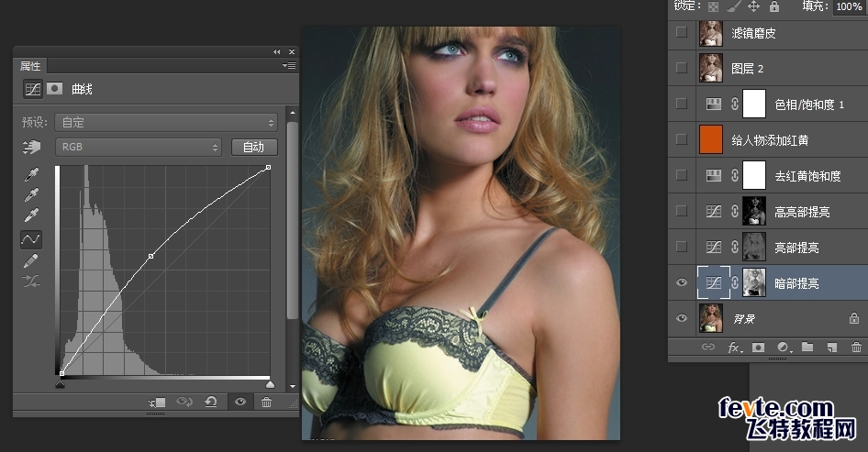The height and width of the screenshot is (452, 868).
Task: Toggle link between 去红黄饱和度 layer and mask
Action: 735,175
